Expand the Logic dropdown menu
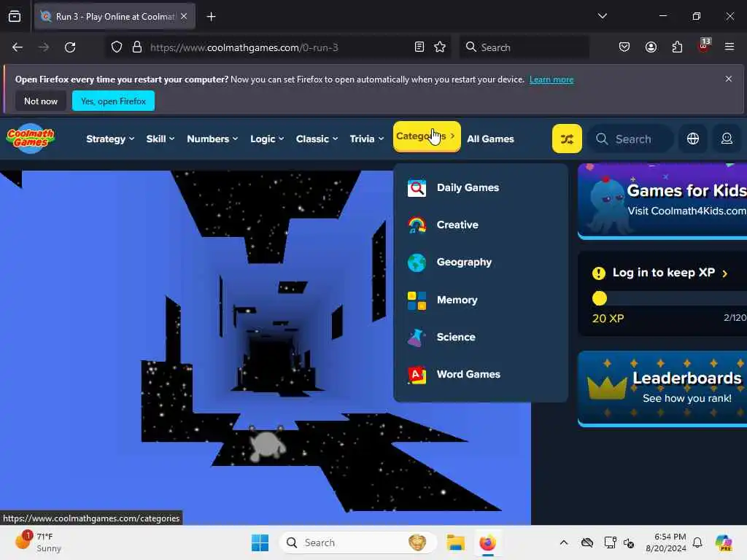747x560 pixels. coord(267,139)
